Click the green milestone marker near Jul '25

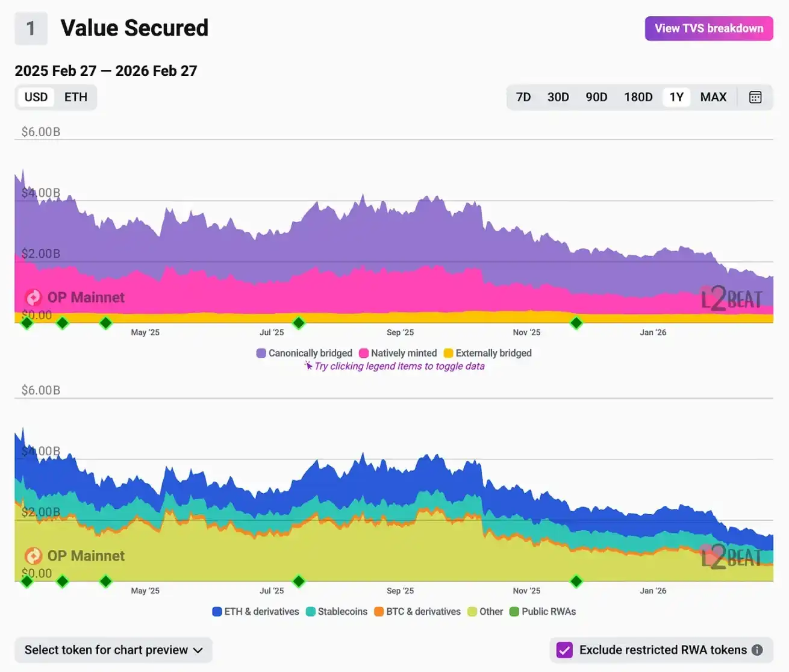pyautogui.click(x=298, y=323)
